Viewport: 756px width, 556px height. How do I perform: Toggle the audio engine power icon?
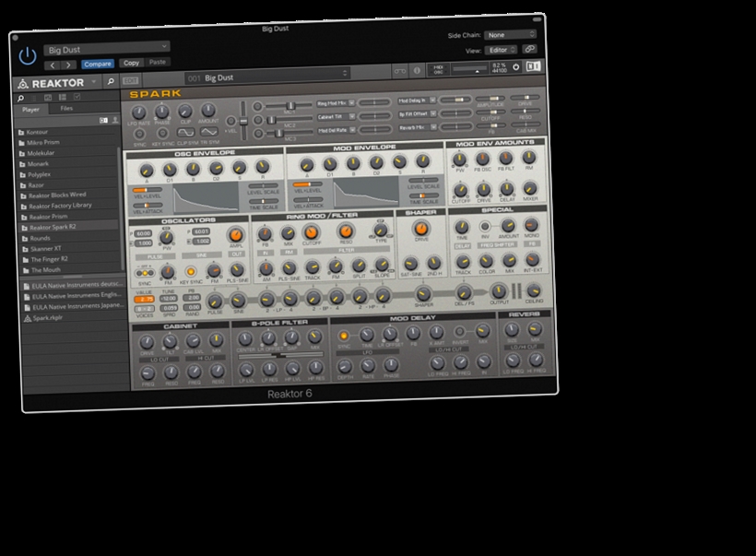click(516, 67)
